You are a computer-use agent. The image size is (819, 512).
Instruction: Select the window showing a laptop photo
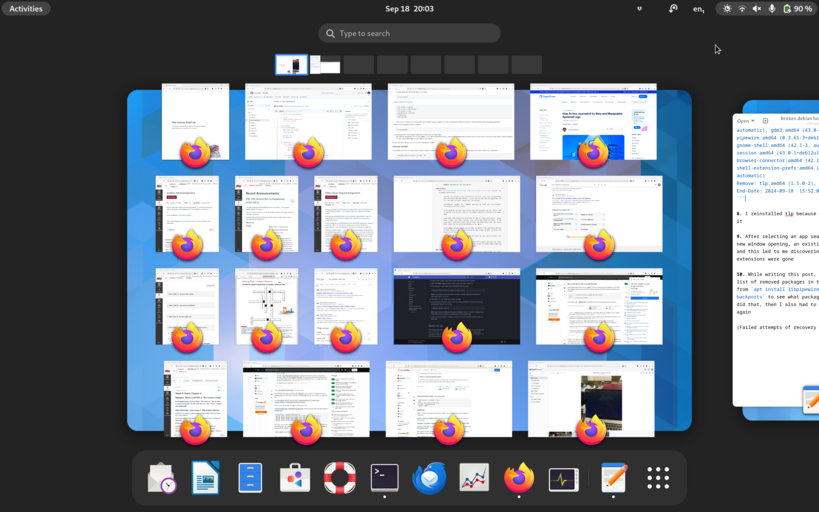point(591,399)
